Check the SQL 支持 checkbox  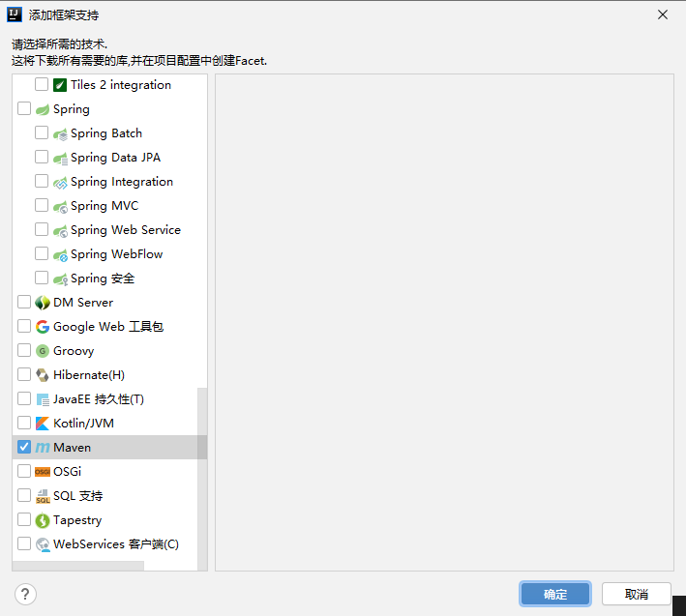pyautogui.click(x=24, y=495)
